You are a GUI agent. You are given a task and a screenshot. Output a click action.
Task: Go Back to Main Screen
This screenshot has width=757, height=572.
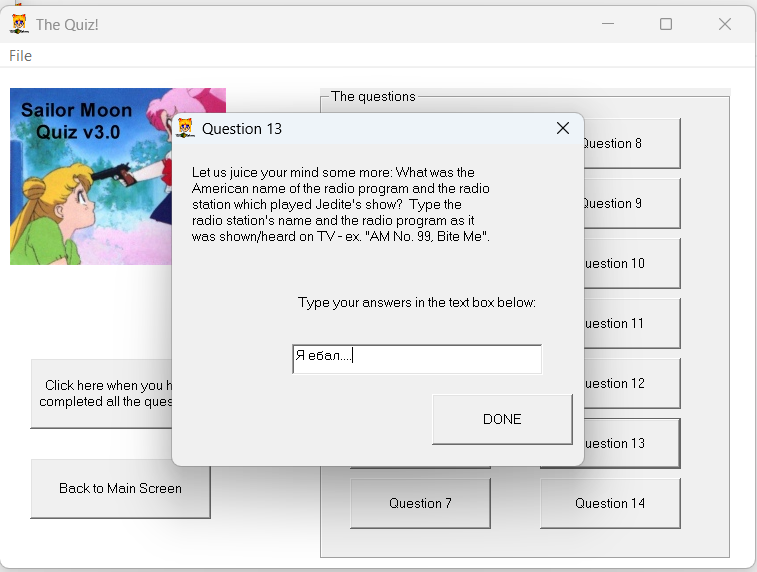coord(120,488)
